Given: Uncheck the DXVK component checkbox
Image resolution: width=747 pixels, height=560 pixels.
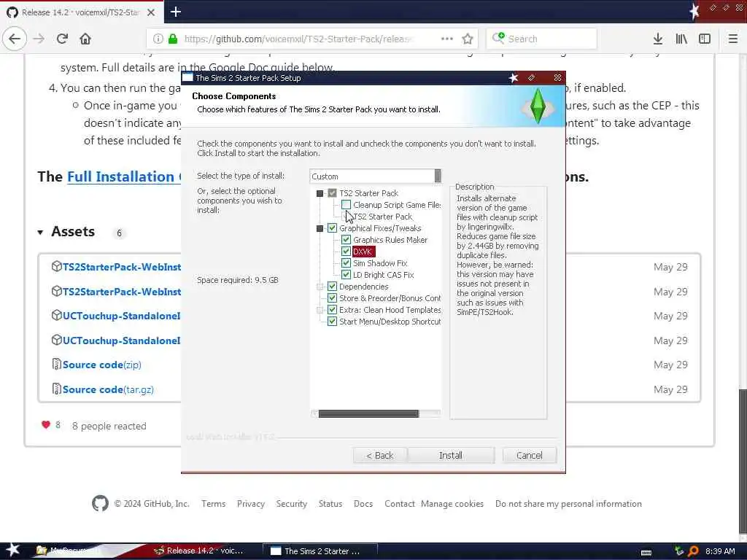Looking at the screenshot, I should coord(346,252).
